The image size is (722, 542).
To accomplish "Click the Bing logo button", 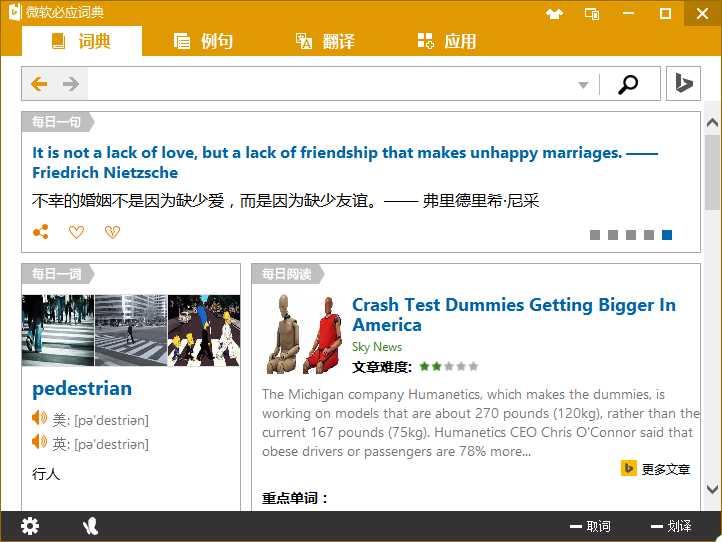I will coord(683,83).
